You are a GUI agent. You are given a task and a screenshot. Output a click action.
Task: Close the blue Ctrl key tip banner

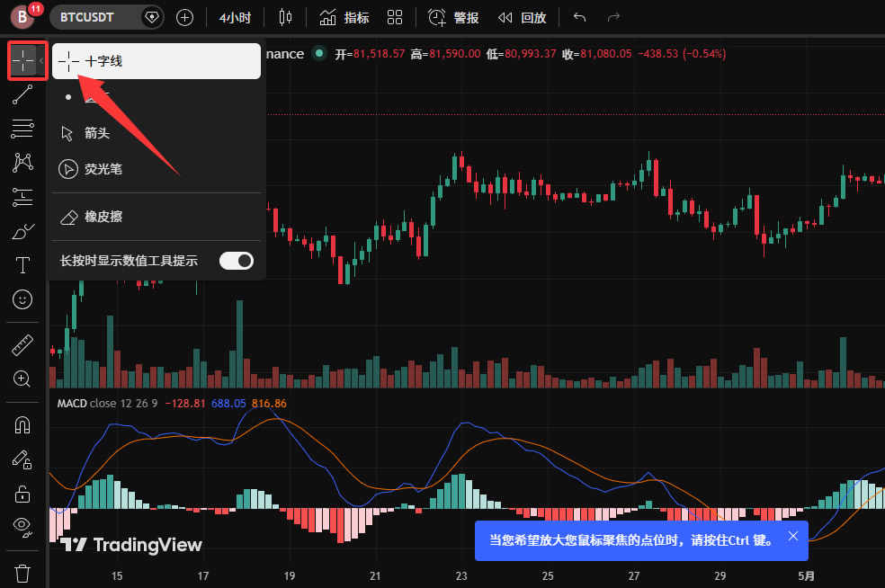[x=793, y=536]
